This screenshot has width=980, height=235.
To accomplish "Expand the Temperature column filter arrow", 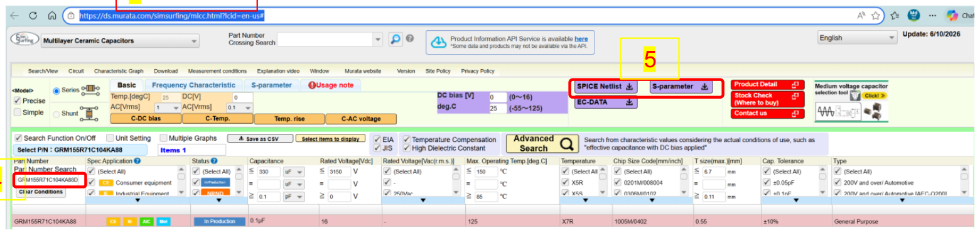I will [585, 200].
